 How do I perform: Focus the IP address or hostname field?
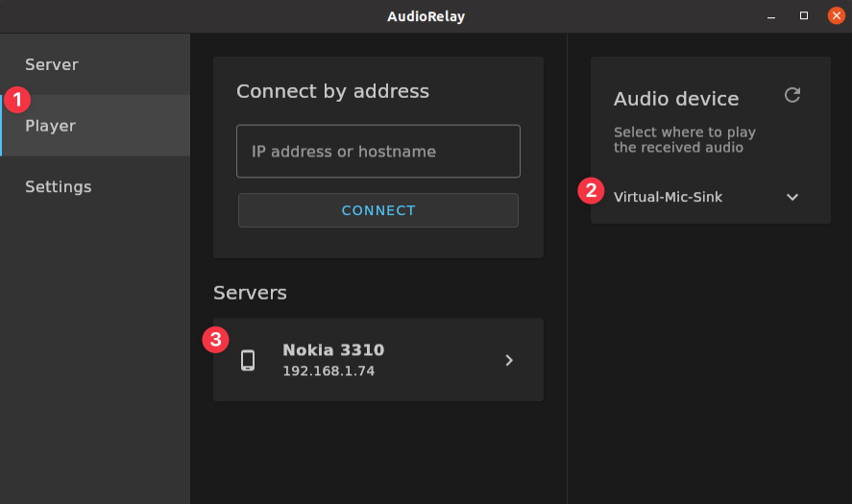coord(378,152)
